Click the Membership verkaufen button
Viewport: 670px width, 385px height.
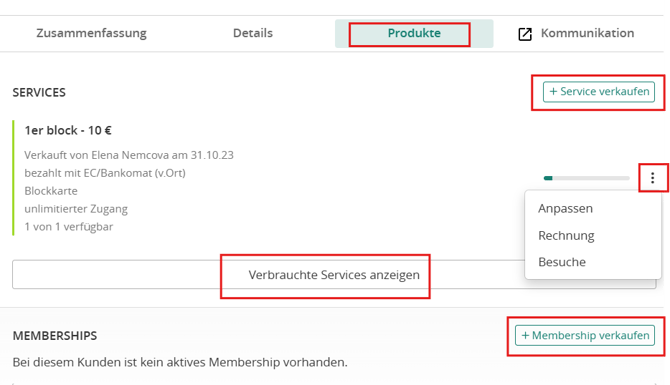click(585, 335)
